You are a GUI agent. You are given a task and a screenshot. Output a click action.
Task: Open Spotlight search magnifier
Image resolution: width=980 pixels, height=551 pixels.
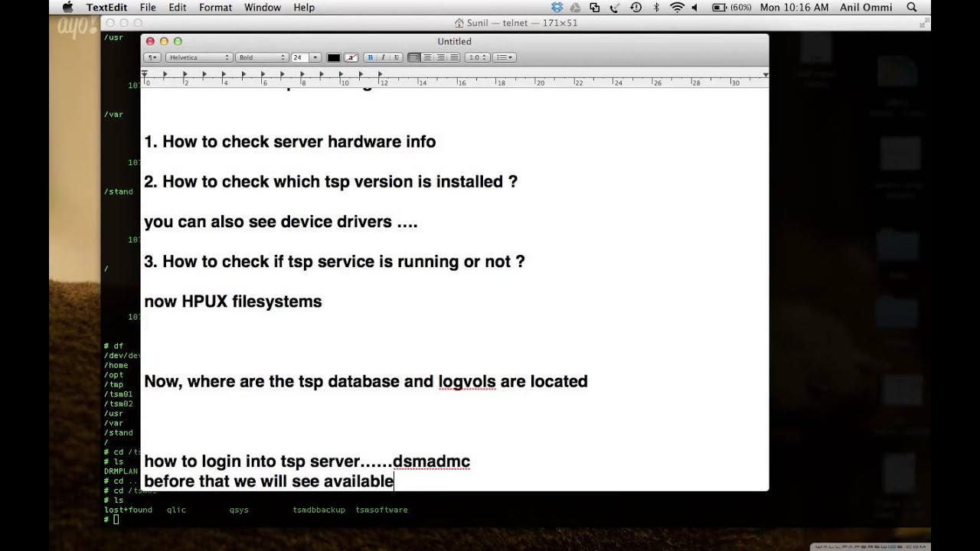[911, 8]
